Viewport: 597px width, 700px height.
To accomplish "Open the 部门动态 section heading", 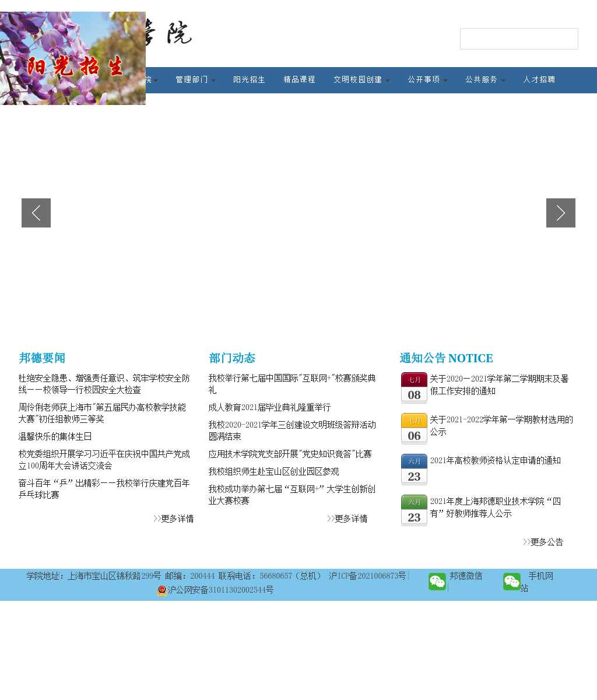I will tap(232, 358).
